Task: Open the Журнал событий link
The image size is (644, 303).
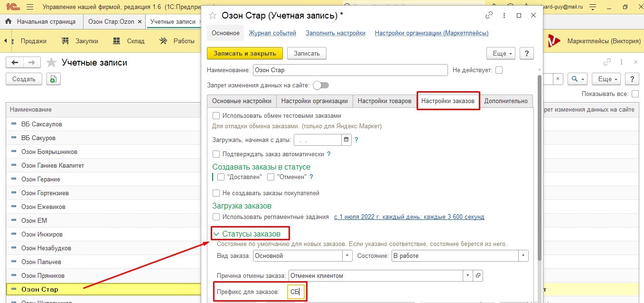Action: point(272,33)
